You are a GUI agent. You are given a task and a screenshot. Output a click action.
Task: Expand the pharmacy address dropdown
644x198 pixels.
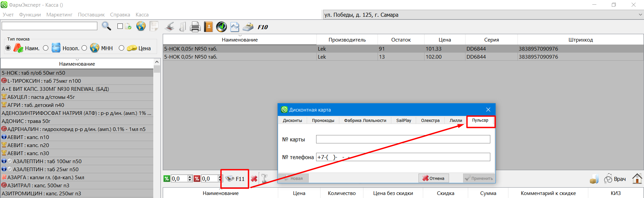click(640, 15)
